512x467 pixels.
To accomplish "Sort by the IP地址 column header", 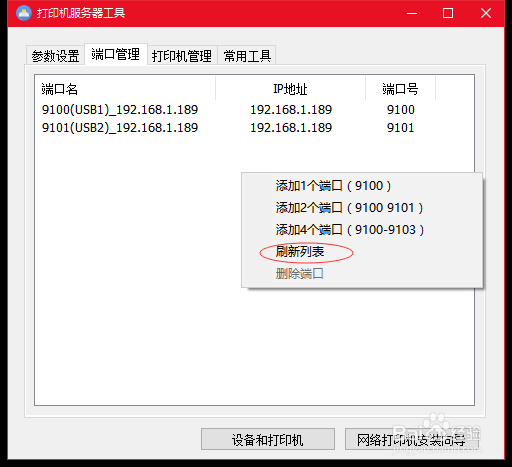I will click(290, 89).
